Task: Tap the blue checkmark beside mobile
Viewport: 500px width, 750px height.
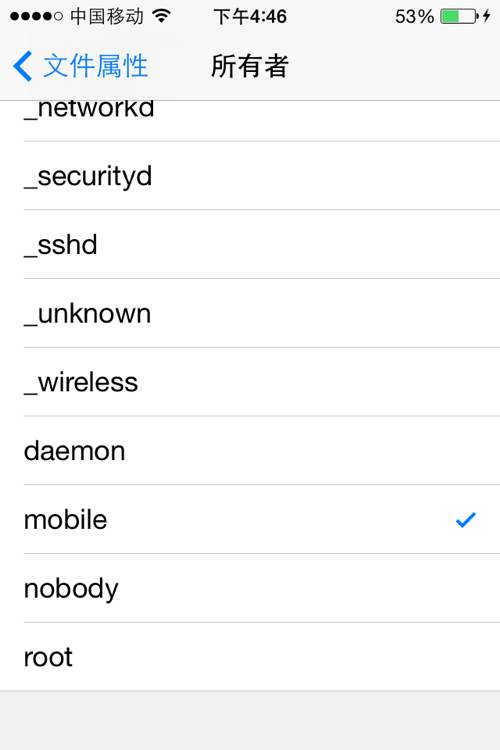Action: pos(466,519)
